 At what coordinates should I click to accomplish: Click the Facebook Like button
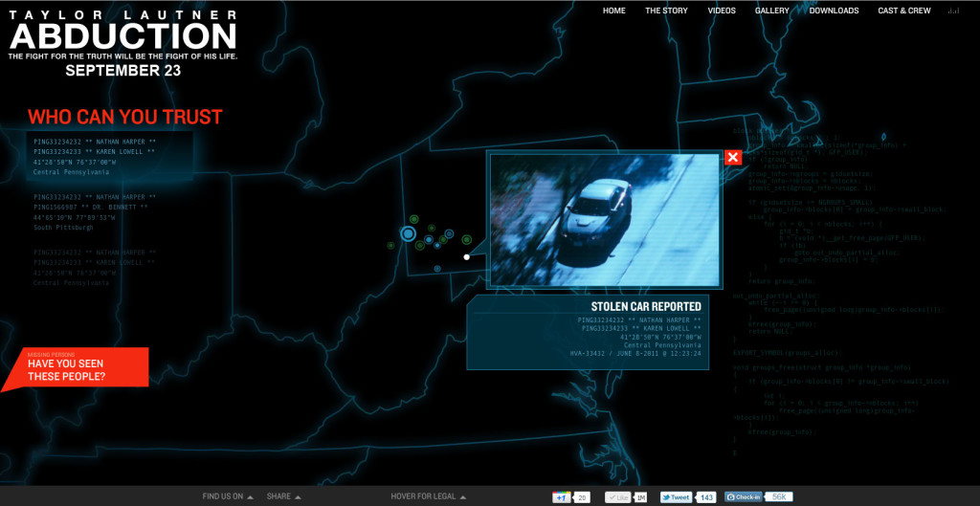[x=619, y=497]
